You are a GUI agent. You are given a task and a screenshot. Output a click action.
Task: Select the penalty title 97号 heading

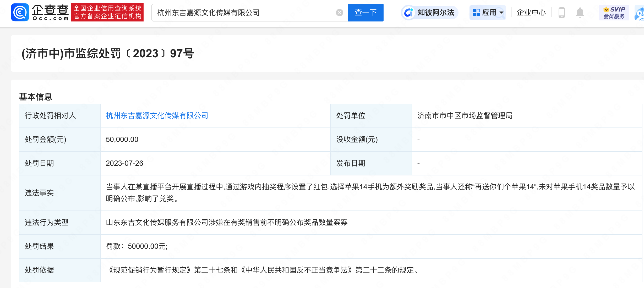pos(108,54)
